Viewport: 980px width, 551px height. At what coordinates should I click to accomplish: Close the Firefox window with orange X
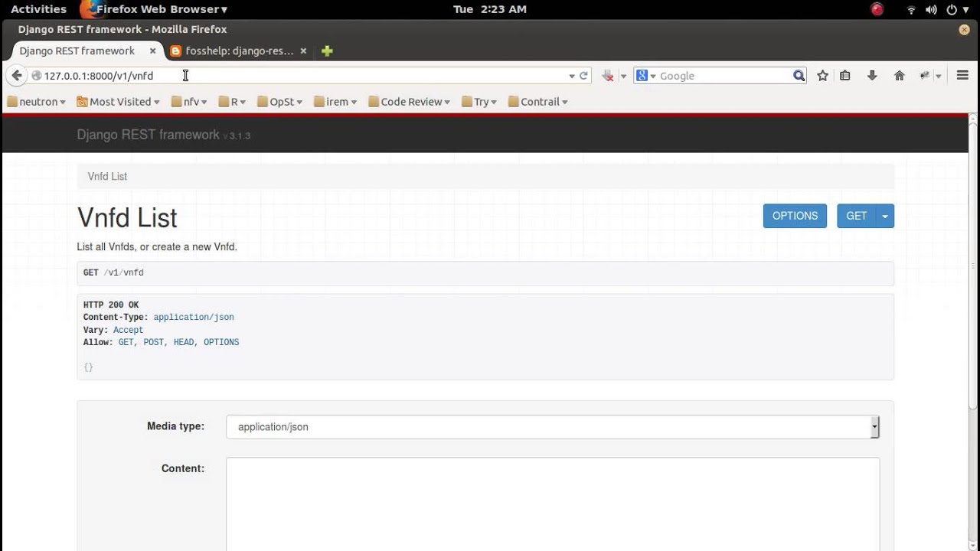coord(964,30)
